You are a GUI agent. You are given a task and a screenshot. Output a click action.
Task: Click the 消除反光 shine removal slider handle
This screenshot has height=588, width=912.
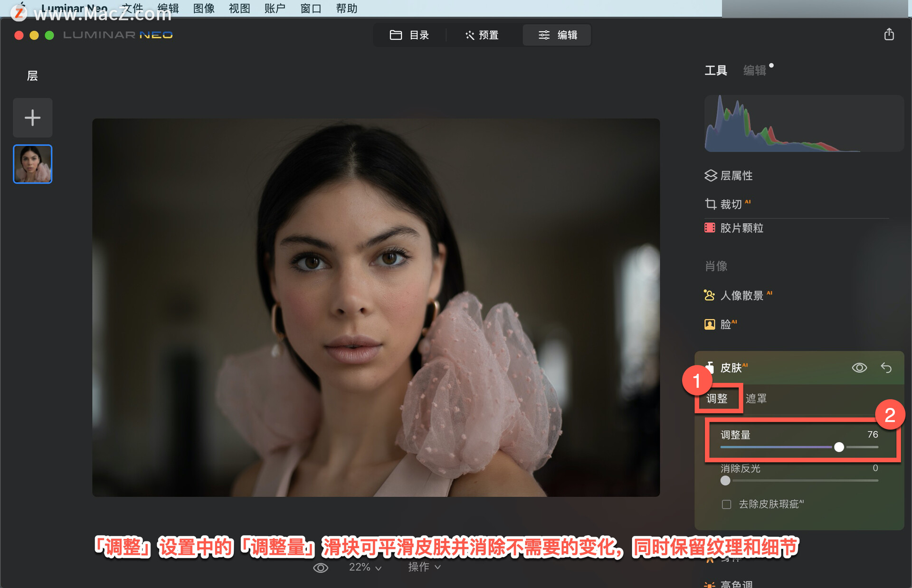(725, 481)
